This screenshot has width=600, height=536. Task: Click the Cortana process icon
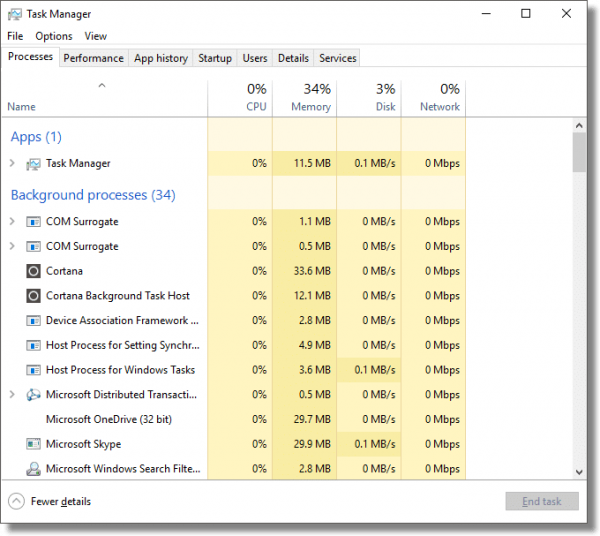point(33,271)
